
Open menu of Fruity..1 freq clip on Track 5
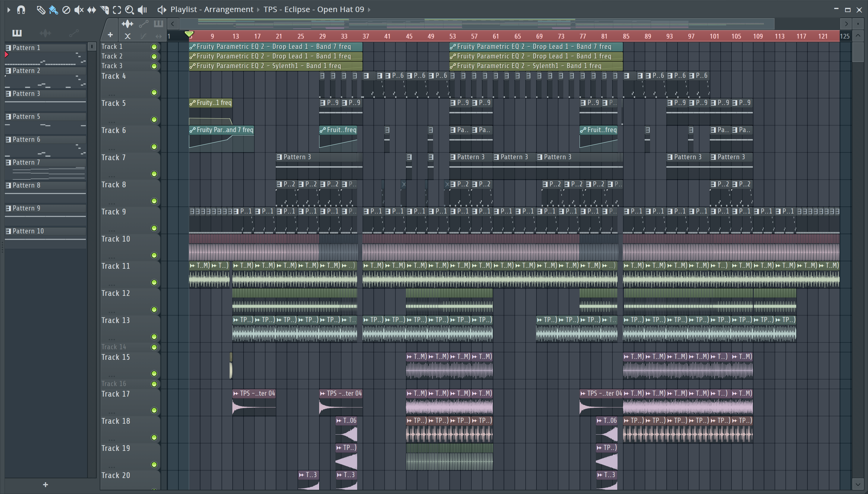193,103
